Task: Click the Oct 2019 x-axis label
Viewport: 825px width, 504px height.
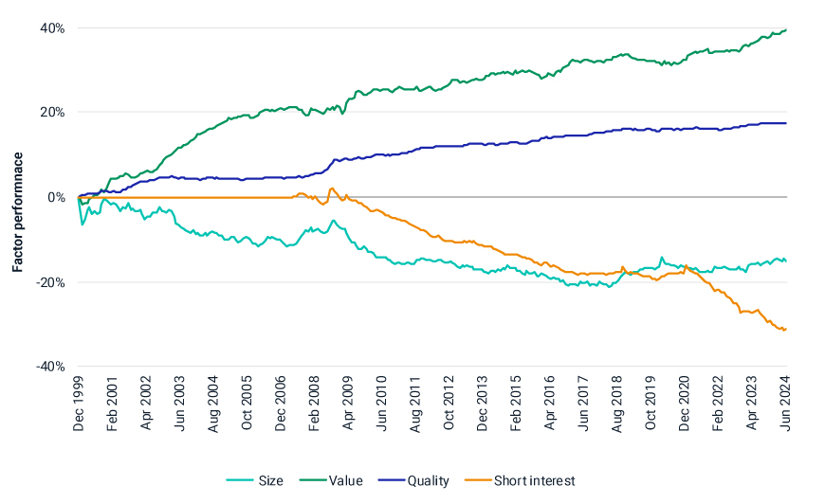Action: [x=651, y=403]
